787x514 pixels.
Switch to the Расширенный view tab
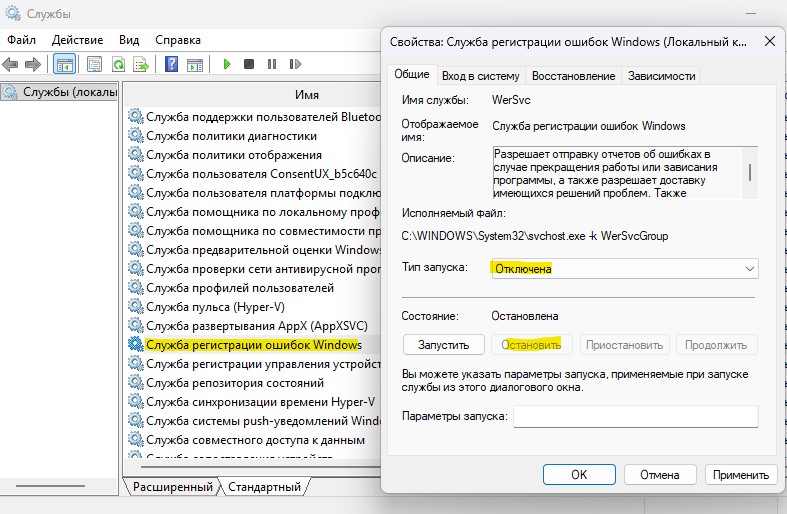click(x=170, y=487)
